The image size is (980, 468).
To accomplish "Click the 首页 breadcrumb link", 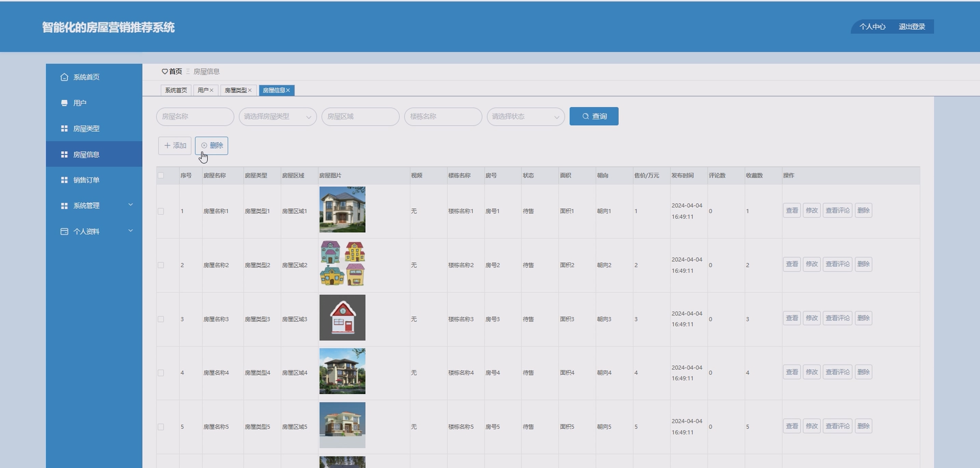I will 175,71.
